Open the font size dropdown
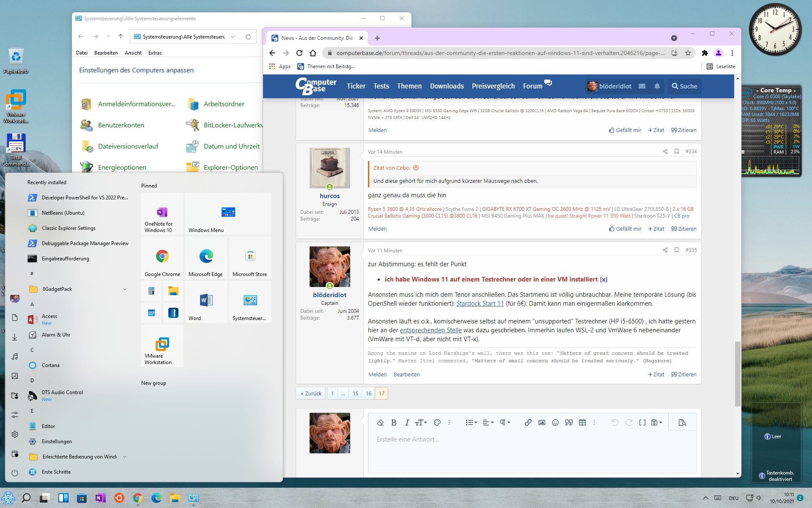Image resolution: width=812 pixels, height=508 pixels. click(x=421, y=422)
